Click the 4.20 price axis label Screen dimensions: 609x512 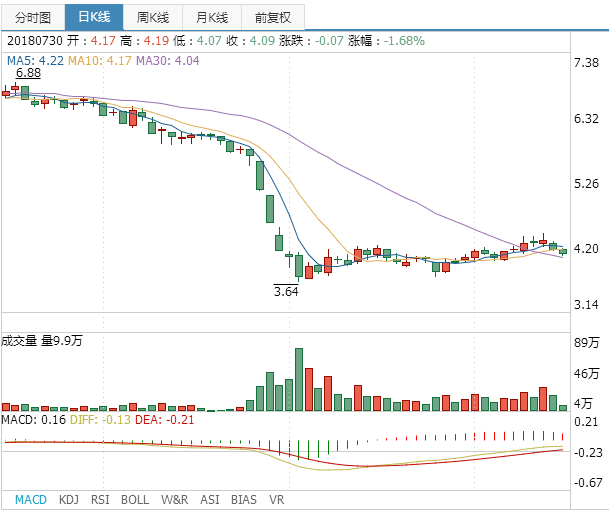click(586, 249)
